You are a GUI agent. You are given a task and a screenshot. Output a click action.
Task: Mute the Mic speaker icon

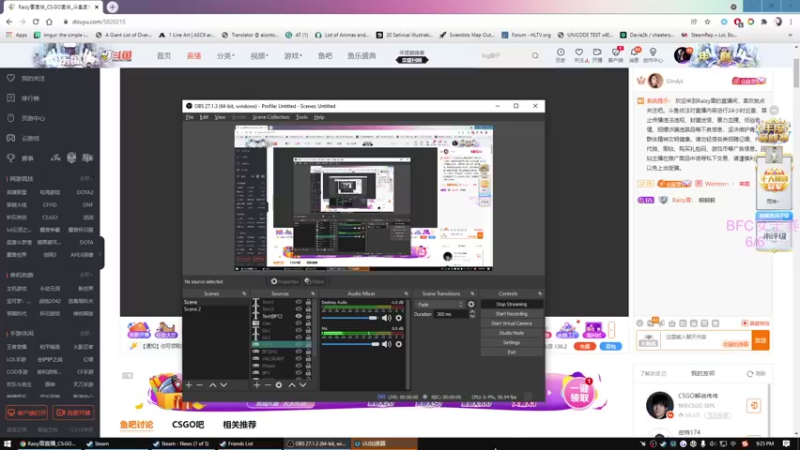coord(386,344)
